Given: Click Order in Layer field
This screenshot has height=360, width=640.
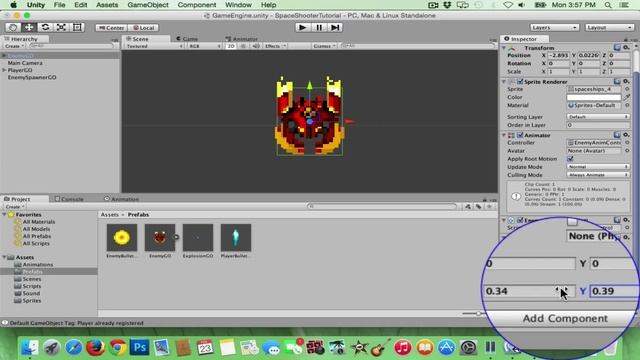Looking at the screenshot, I should [598, 125].
